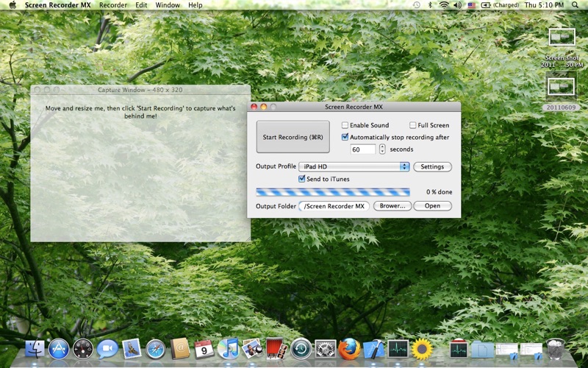The image size is (588, 368).
Task: Open the Settings for output profile
Action: pyautogui.click(x=432, y=167)
